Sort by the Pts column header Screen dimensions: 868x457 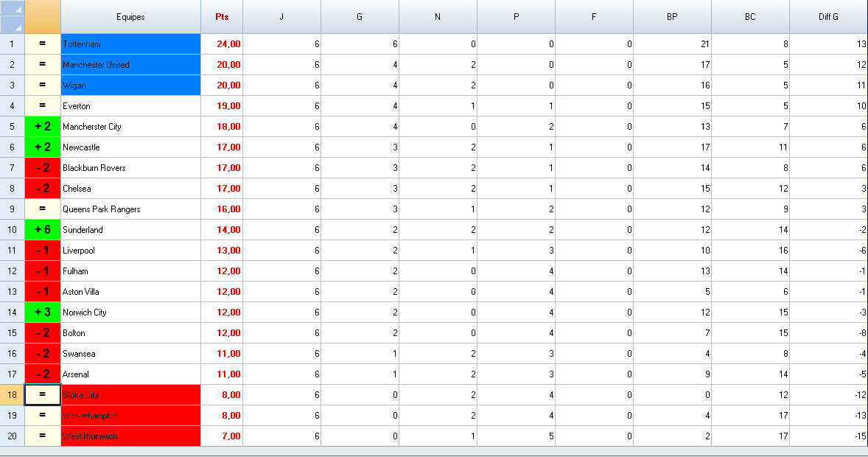point(222,17)
